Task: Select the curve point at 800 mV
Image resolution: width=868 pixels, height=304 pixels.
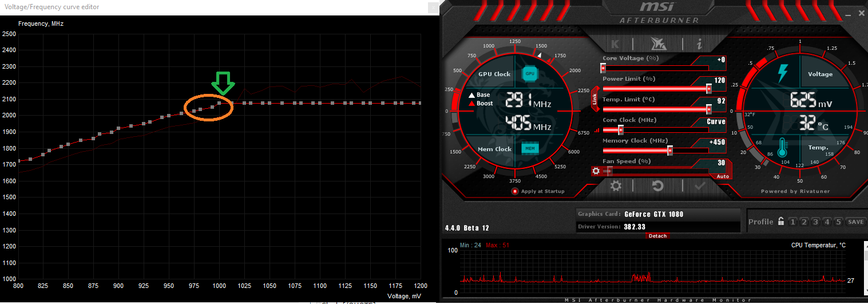Action: tap(19, 161)
